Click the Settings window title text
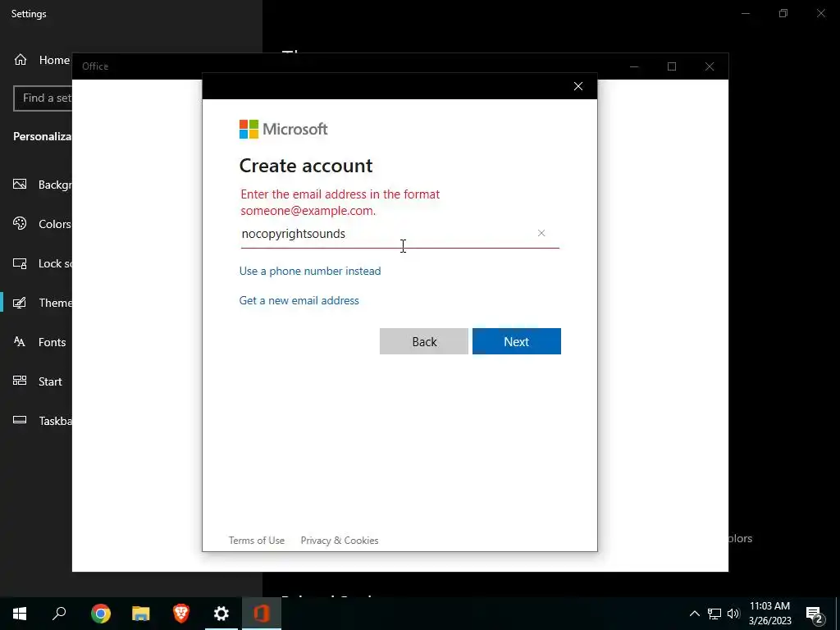This screenshot has height=630, width=840. [x=29, y=14]
